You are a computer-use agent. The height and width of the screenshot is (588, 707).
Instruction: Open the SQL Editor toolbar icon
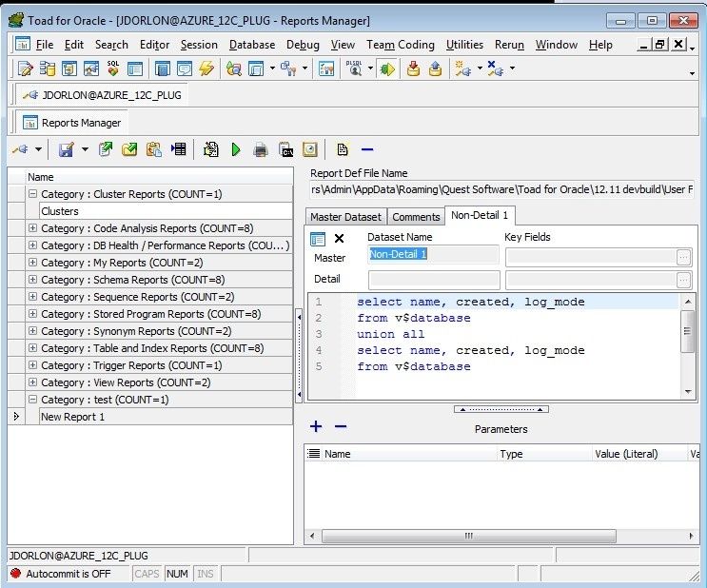click(x=26, y=69)
